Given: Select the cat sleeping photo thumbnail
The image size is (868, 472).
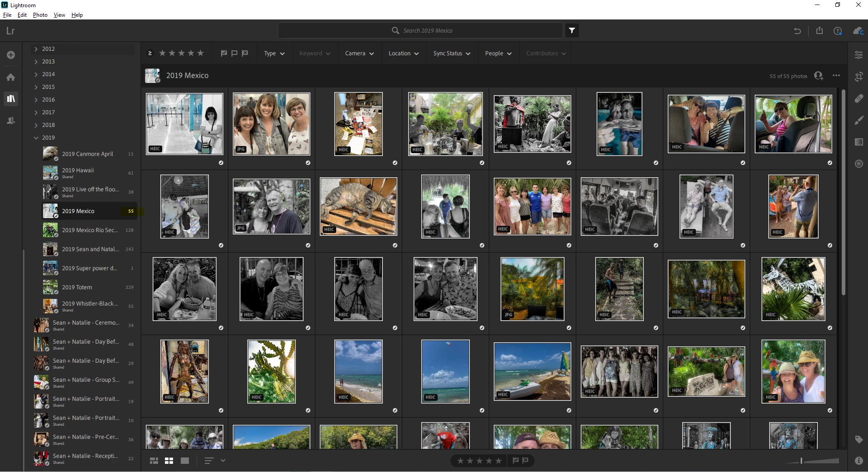Looking at the screenshot, I should (358, 206).
